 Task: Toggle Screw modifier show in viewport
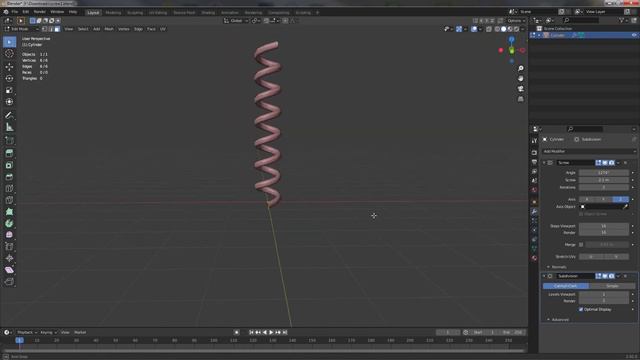point(605,163)
